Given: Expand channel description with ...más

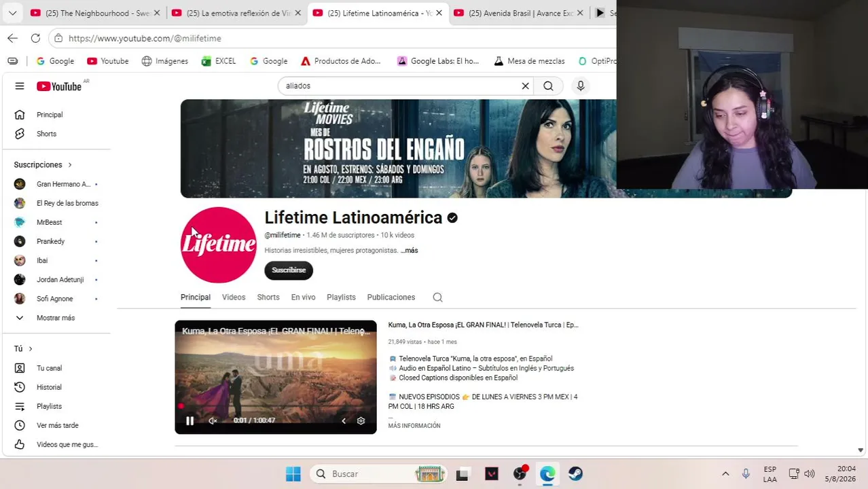Looking at the screenshot, I should (410, 251).
